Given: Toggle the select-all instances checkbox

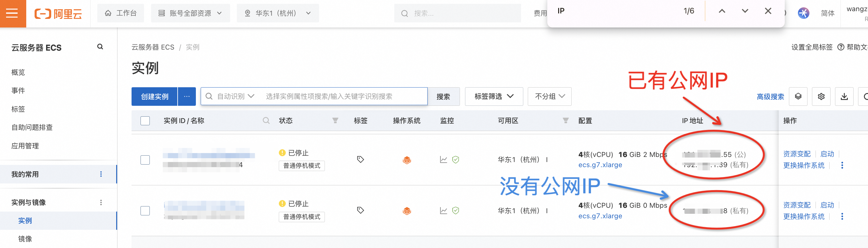Looking at the screenshot, I should click(145, 121).
